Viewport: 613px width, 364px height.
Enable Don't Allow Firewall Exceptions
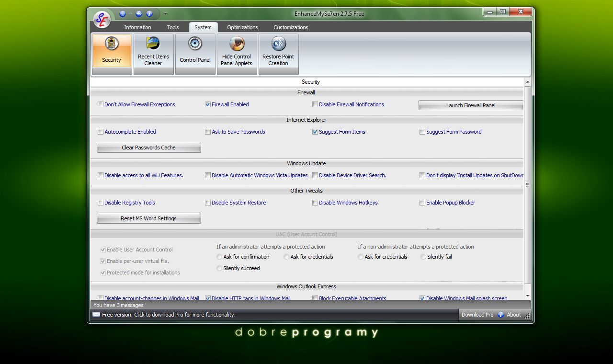(x=101, y=104)
